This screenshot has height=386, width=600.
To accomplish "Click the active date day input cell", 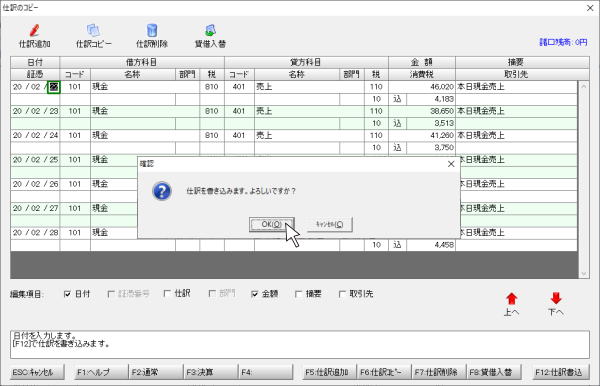I will point(54,87).
